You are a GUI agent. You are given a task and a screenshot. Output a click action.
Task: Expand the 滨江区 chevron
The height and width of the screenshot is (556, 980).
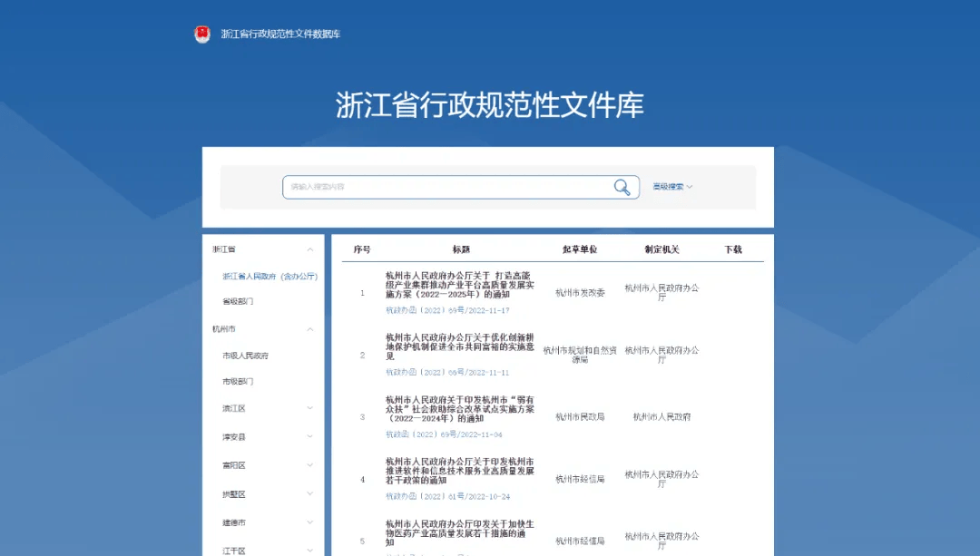tap(309, 409)
